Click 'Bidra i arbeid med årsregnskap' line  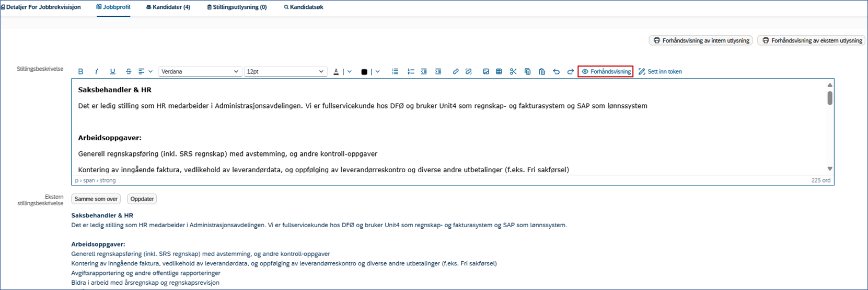pyautogui.click(x=145, y=283)
